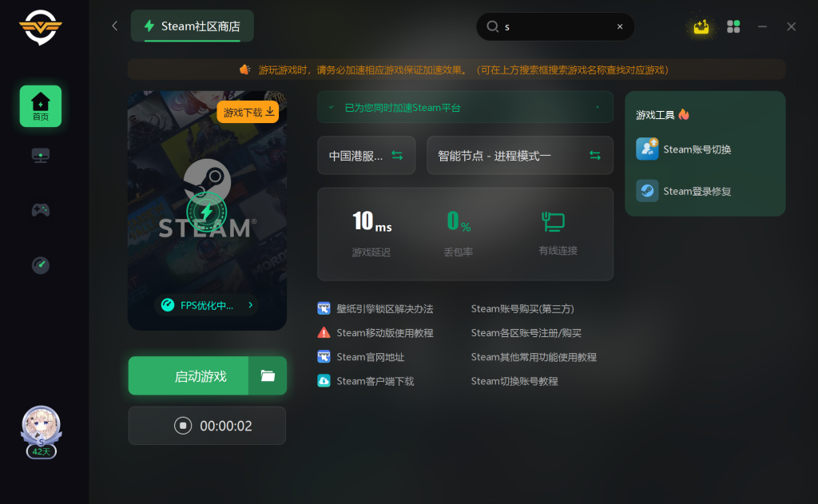Open the Steam其他常用功能使用教程 link
This screenshot has width=818, height=504.
(x=534, y=357)
